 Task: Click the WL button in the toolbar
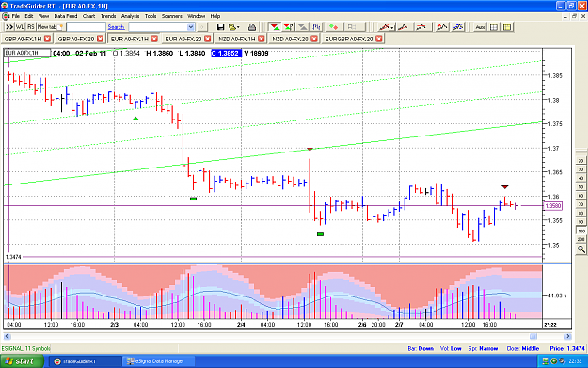click(20, 27)
